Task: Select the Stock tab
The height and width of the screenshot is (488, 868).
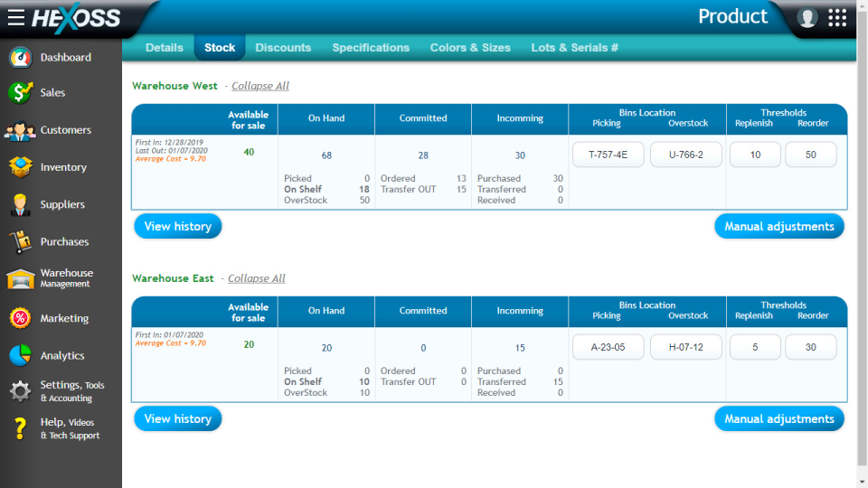Action: click(x=220, y=48)
